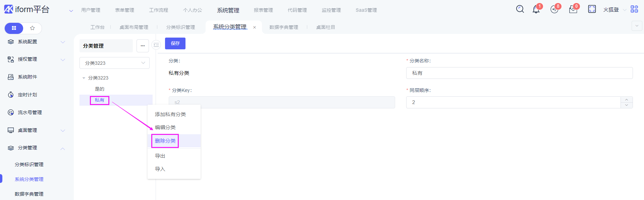Select 删除分类 in the context menu
Viewport: 644px width, 200px height.
click(x=165, y=141)
